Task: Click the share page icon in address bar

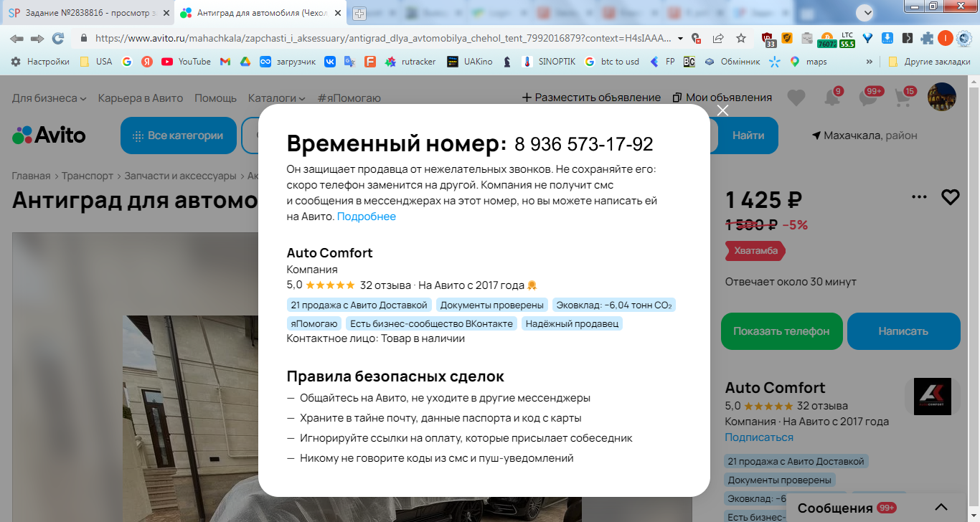Action: click(718, 38)
